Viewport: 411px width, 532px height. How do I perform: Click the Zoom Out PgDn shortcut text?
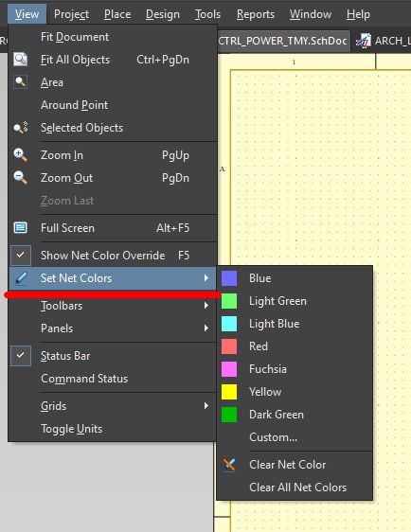pos(175,178)
